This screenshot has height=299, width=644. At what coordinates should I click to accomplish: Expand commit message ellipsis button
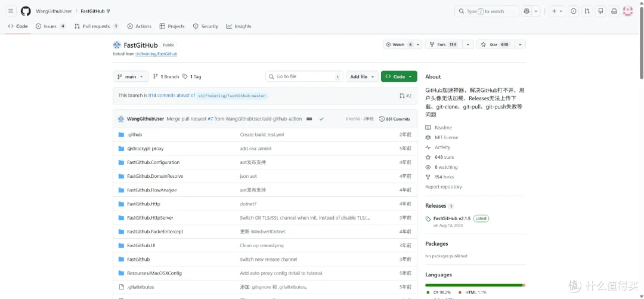[x=309, y=119]
